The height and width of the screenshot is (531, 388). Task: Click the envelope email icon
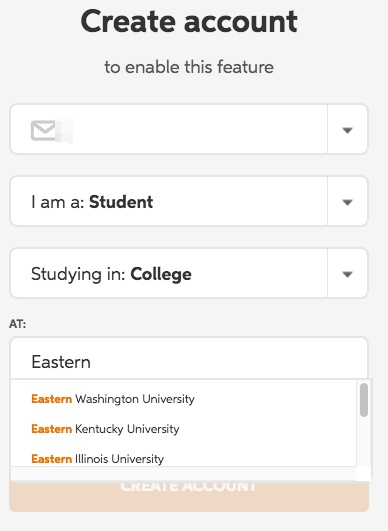(43, 130)
